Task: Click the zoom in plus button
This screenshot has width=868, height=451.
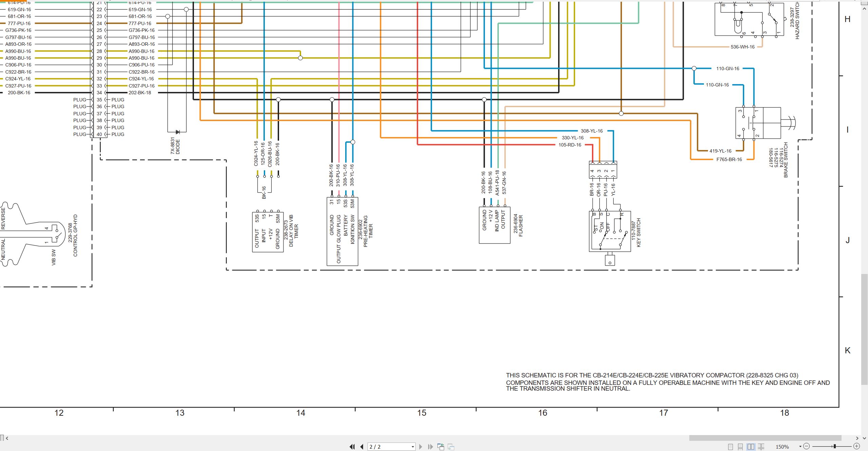Action: (857, 446)
